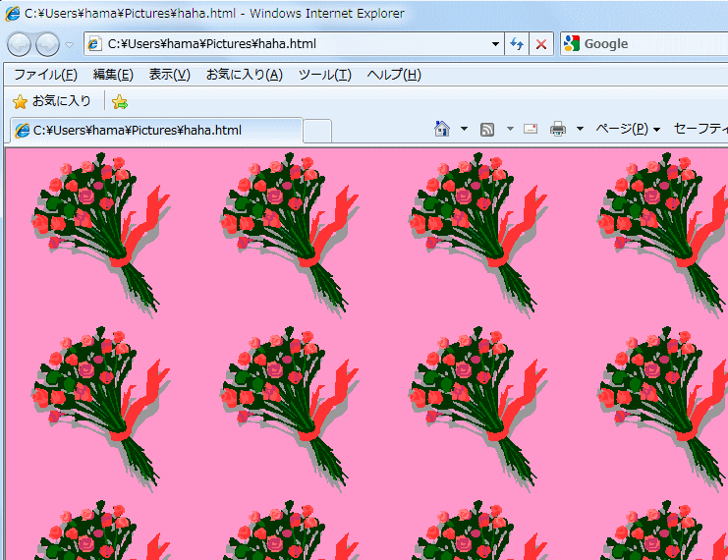The height and width of the screenshot is (560, 728).
Task: Click the Back navigation button
Action: [x=19, y=44]
